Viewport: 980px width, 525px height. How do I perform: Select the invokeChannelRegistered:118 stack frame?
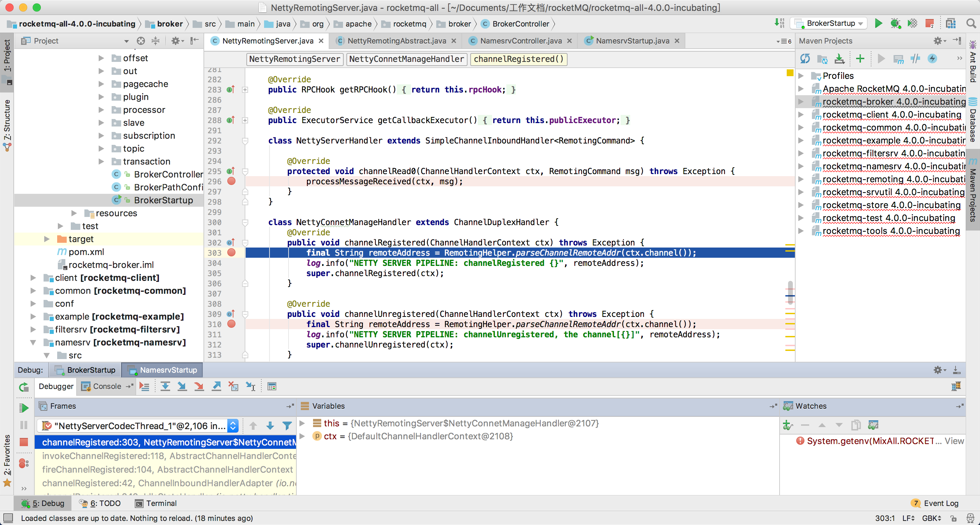tap(167, 456)
